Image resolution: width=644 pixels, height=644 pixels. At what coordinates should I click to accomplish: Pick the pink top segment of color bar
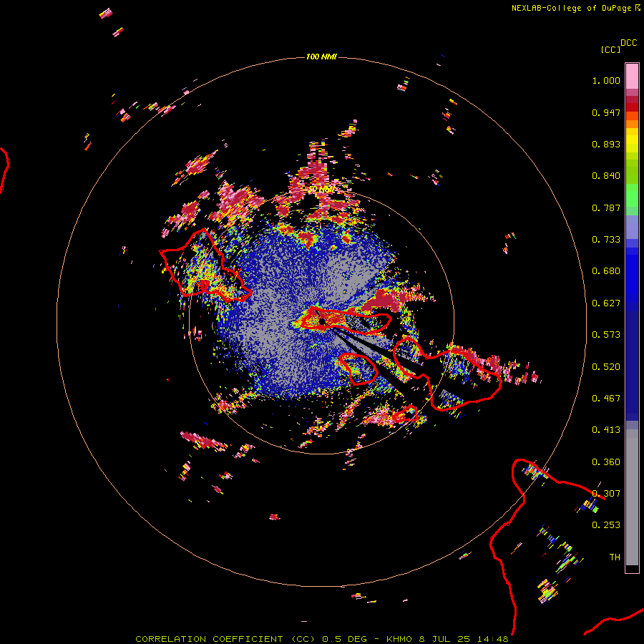[632, 77]
